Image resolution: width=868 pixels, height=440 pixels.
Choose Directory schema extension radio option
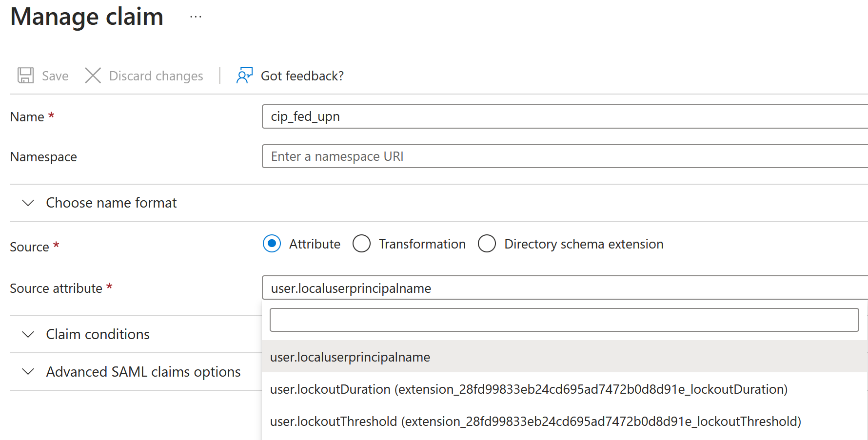click(487, 244)
